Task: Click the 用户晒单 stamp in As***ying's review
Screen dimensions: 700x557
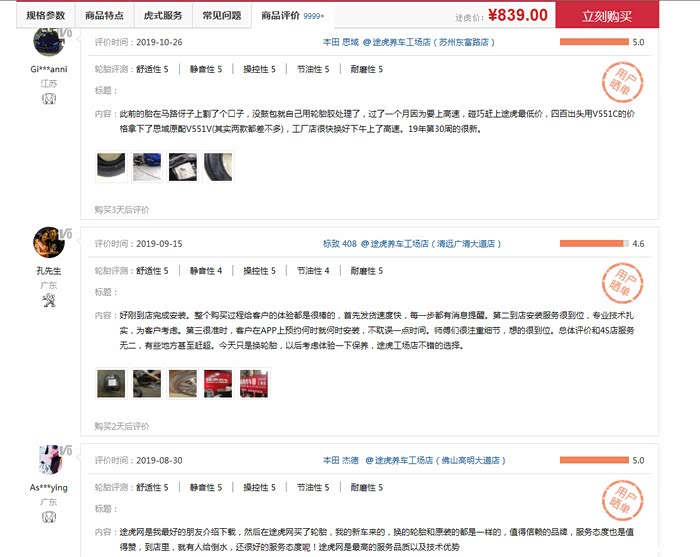Action: point(622,500)
